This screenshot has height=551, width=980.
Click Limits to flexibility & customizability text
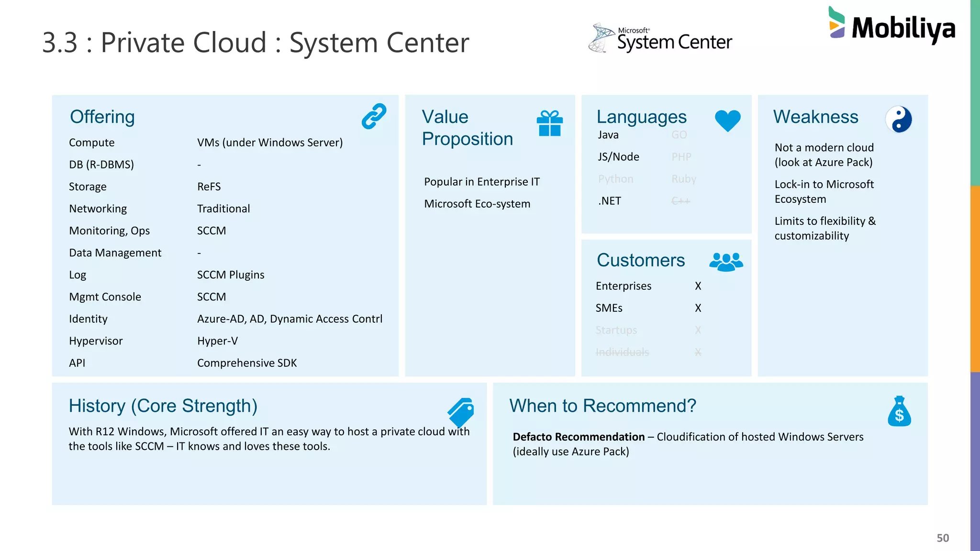coord(825,229)
